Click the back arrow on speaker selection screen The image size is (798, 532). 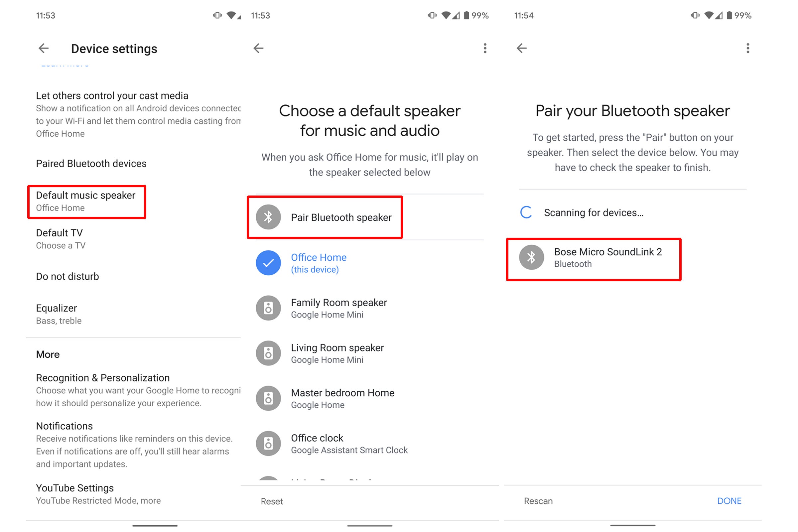click(259, 48)
